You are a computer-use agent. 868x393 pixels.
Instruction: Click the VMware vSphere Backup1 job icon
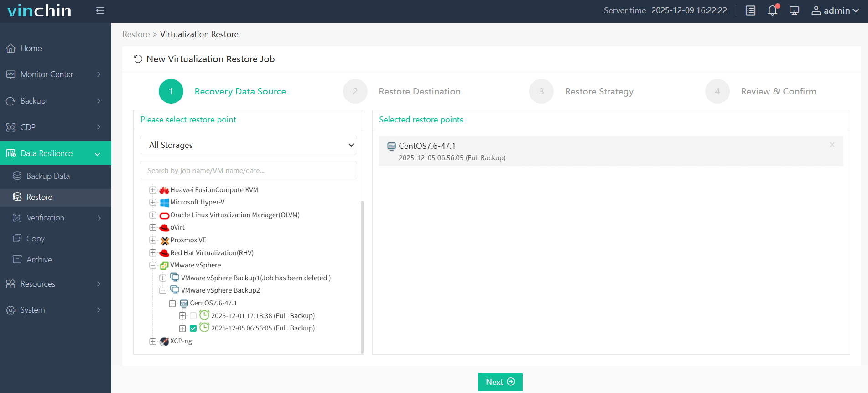(175, 277)
